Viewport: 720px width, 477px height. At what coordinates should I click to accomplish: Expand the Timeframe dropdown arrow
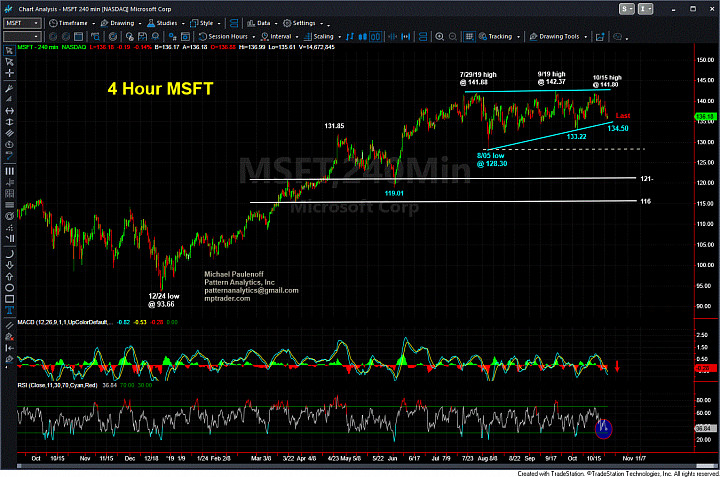(93, 23)
